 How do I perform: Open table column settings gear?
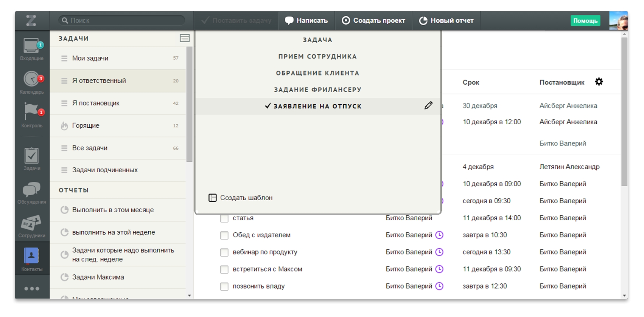(599, 82)
